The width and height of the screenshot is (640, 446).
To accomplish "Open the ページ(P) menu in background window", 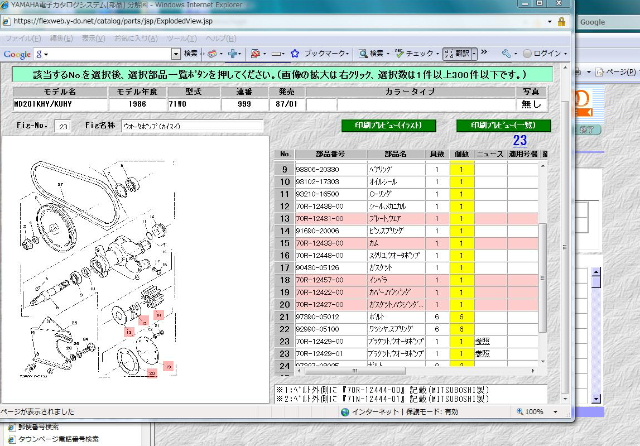I will click(x=620, y=72).
